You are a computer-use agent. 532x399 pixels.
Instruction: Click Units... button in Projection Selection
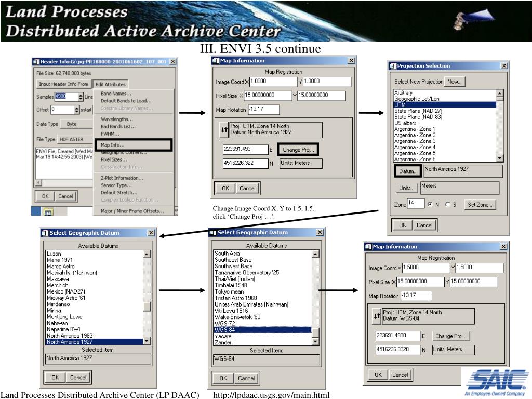[x=406, y=188]
